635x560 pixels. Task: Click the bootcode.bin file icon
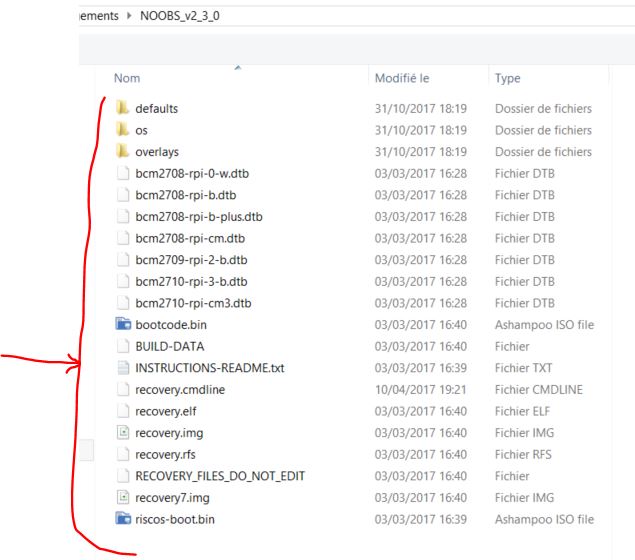coord(123,325)
